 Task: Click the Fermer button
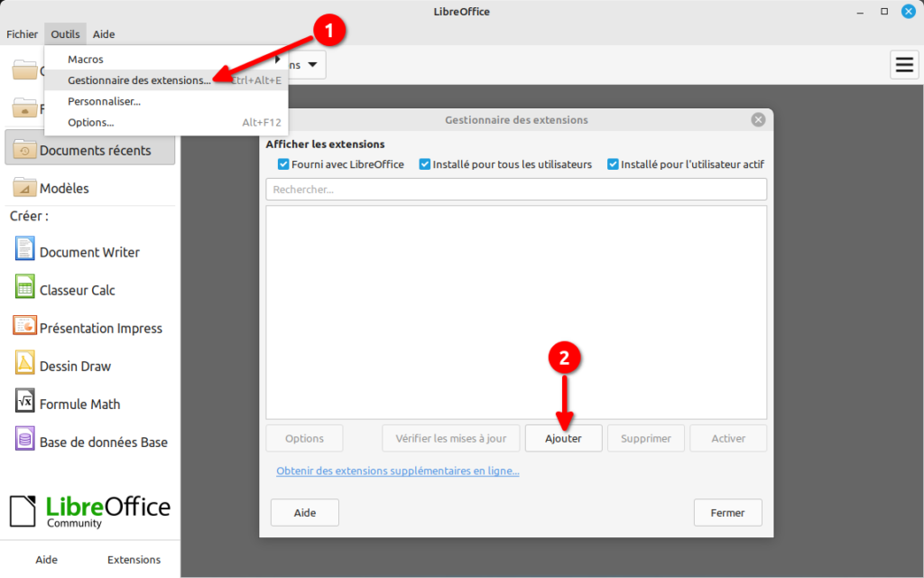click(x=728, y=513)
